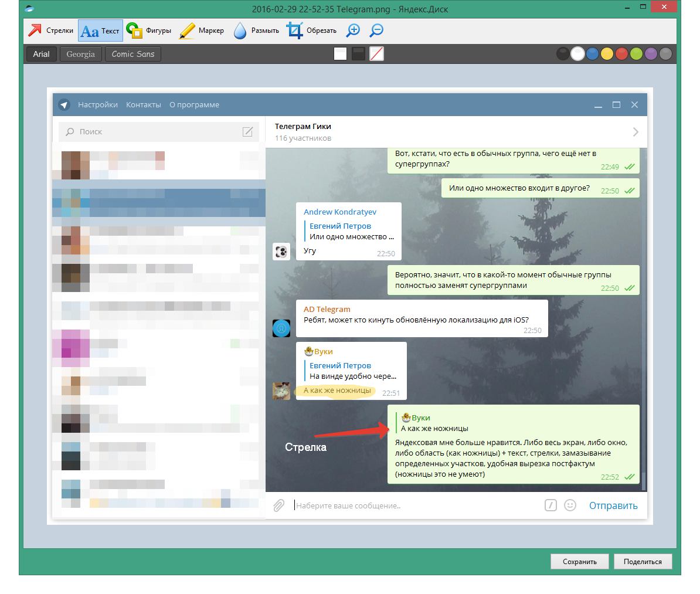The width and height of the screenshot is (700, 594).
Task: Select the purple color swatch
Action: (651, 53)
